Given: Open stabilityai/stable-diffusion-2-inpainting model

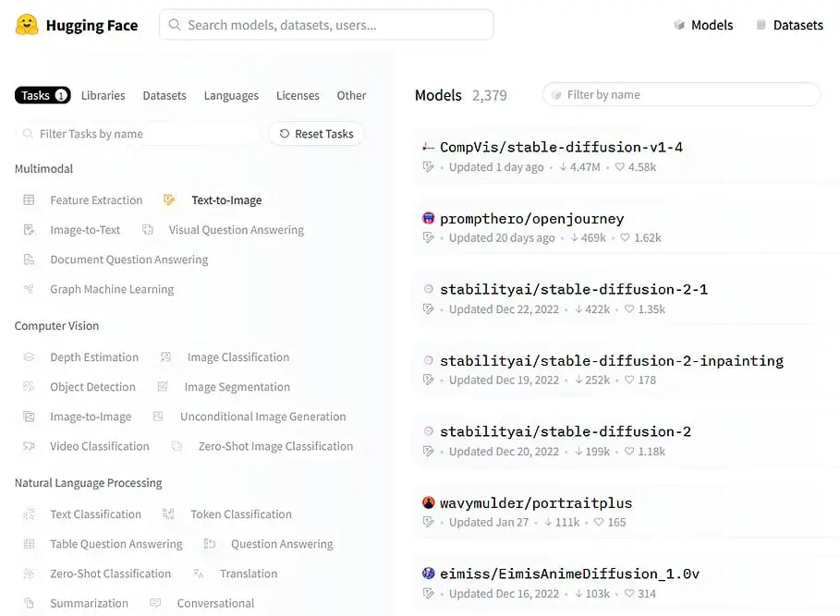Looking at the screenshot, I should click(612, 361).
